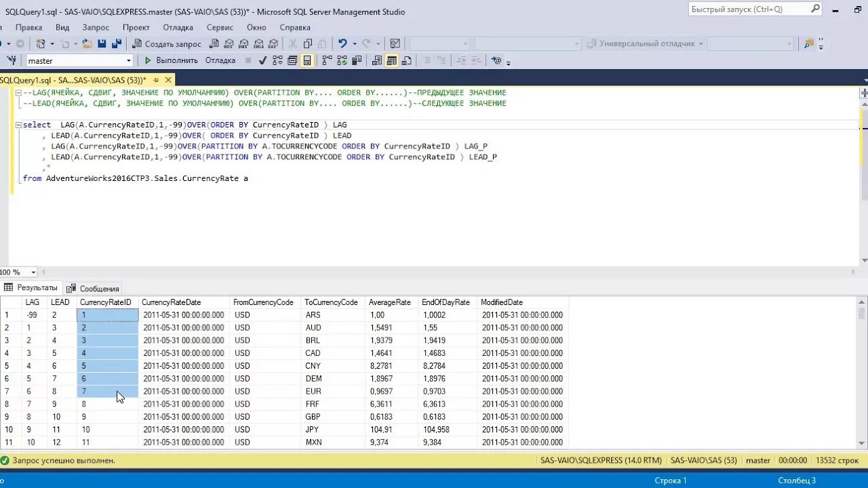Click the AverageRate column header
The height and width of the screenshot is (488, 868).
pos(390,302)
